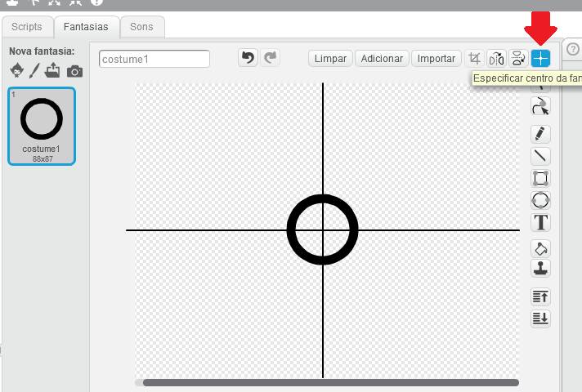Image resolution: width=582 pixels, height=392 pixels.
Task: Select the Duplicate stamp tool in paint toolbar
Action: click(x=540, y=268)
